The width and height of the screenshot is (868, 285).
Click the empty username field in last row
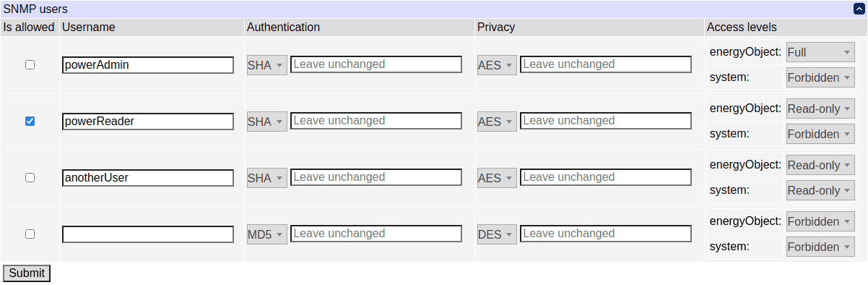[148, 234]
